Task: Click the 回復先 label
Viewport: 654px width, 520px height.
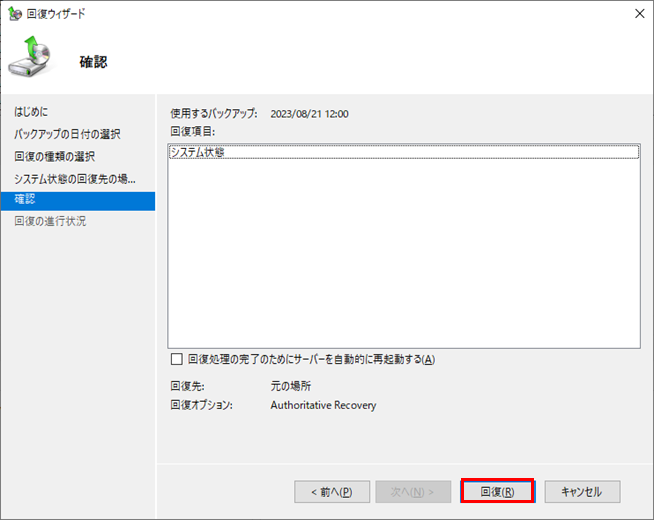Action: click(187, 386)
